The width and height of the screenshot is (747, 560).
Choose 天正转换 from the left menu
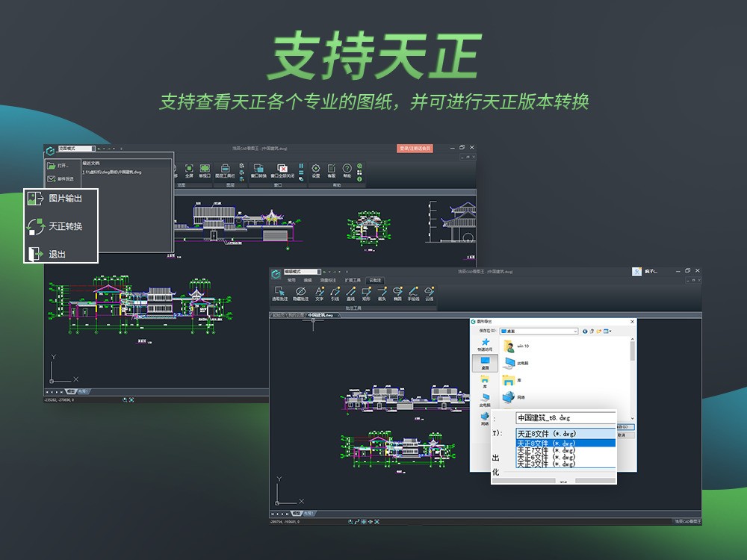click(63, 225)
